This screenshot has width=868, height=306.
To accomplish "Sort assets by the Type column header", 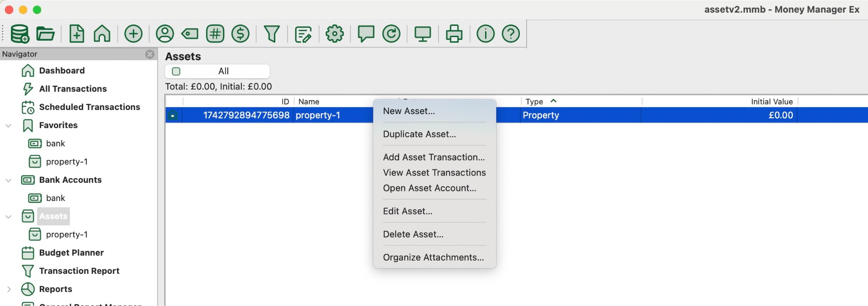I will pyautogui.click(x=534, y=102).
